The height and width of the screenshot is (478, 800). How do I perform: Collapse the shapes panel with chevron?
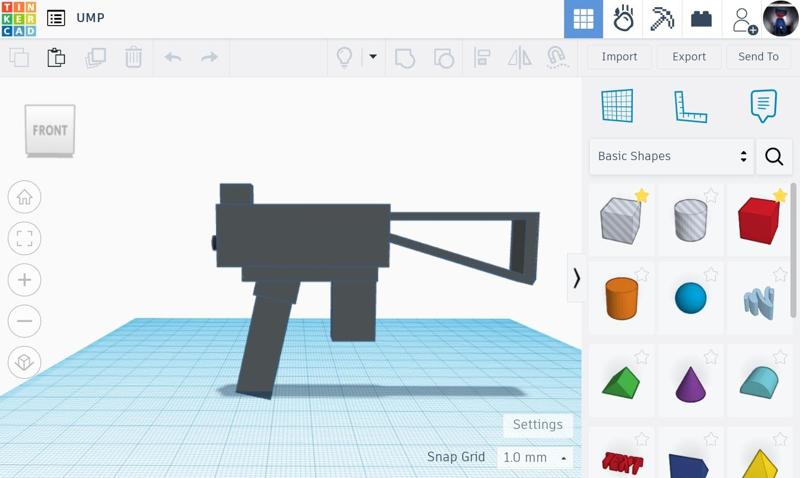coord(576,278)
